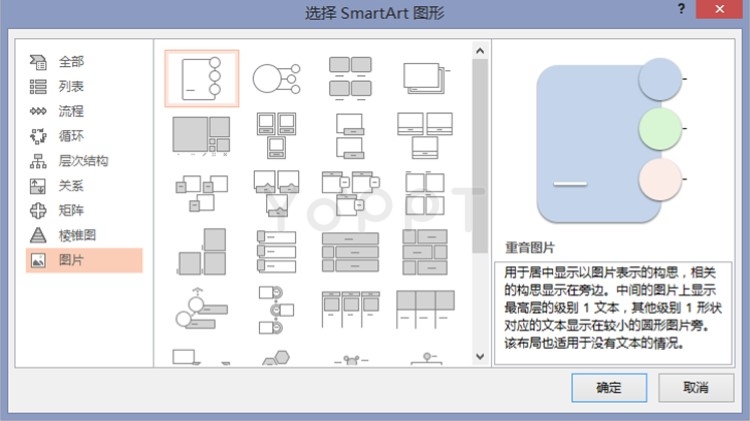
Task: Click the 重音图片 layout name text
Action: (530, 248)
